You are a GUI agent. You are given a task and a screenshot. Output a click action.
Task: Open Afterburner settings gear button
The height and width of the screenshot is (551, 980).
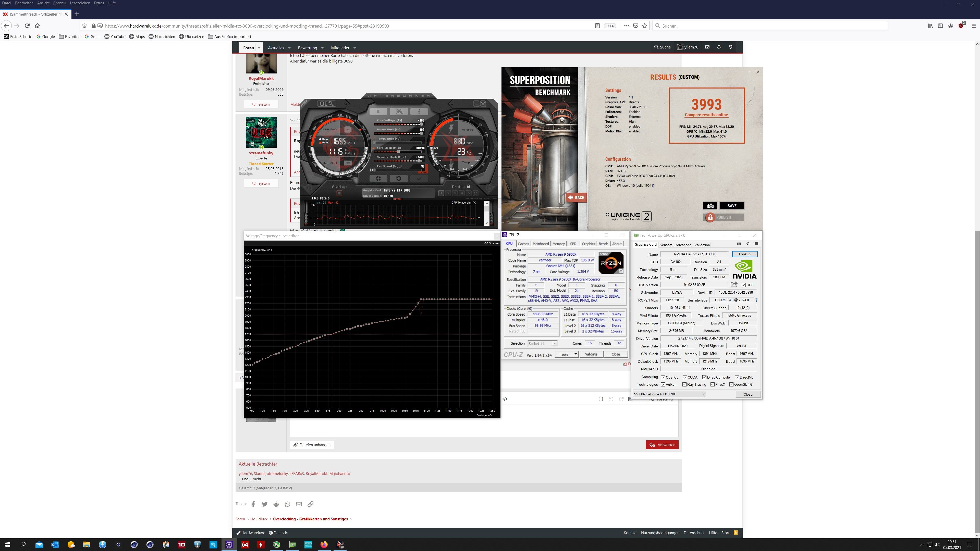pos(378,178)
